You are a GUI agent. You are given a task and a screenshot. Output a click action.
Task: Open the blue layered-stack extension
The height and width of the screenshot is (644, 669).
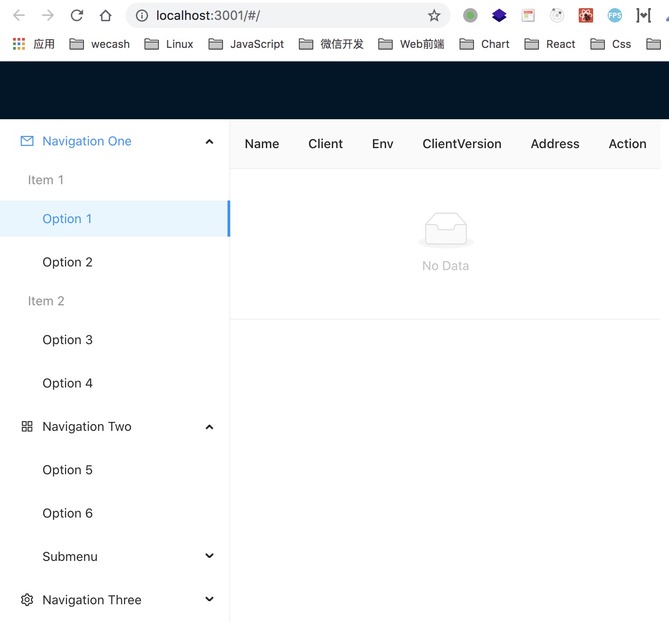pyautogui.click(x=499, y=16)
